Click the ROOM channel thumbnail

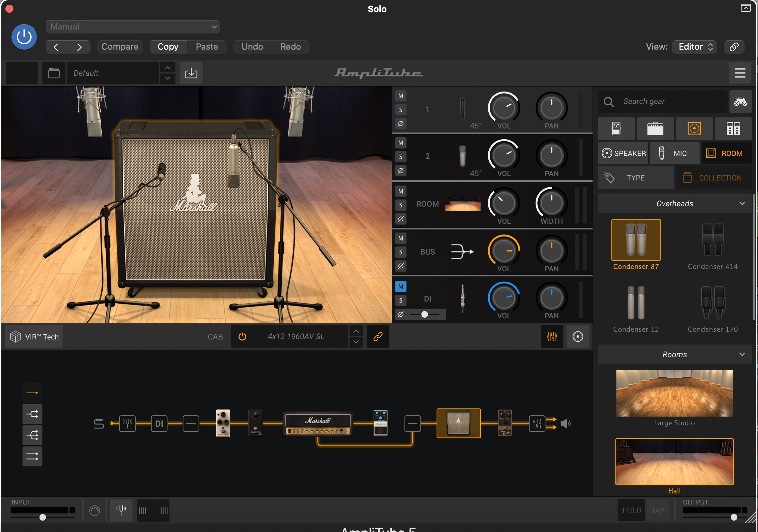pyautogui.click(x=463, y=204)
